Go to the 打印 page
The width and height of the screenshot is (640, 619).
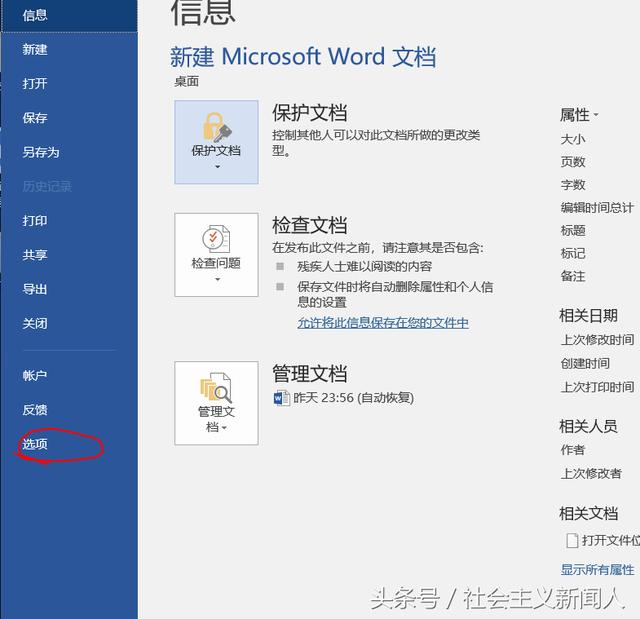click(69, 221)
